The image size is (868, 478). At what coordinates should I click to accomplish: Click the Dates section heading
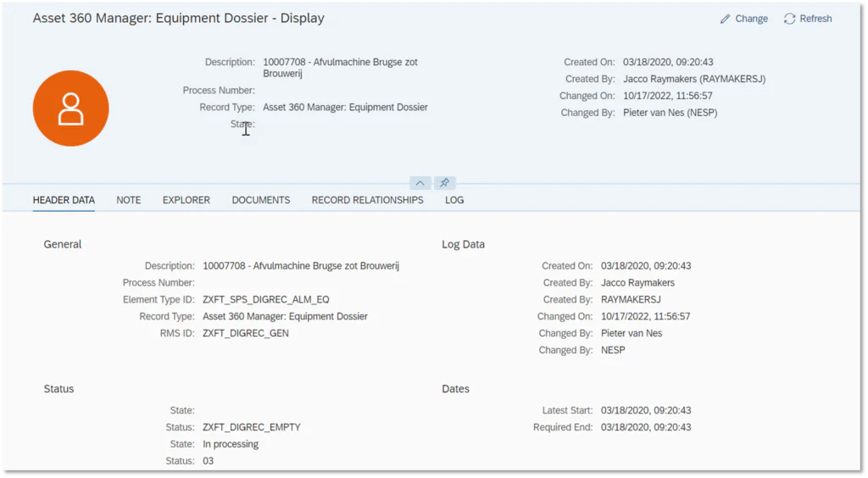pyautogui.click(x=455, y=389)
